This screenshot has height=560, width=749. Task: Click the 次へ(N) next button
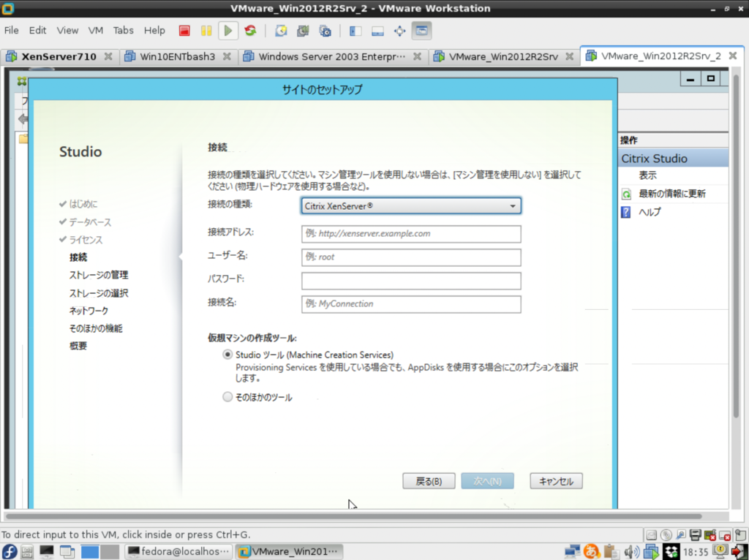click(487, 481)
